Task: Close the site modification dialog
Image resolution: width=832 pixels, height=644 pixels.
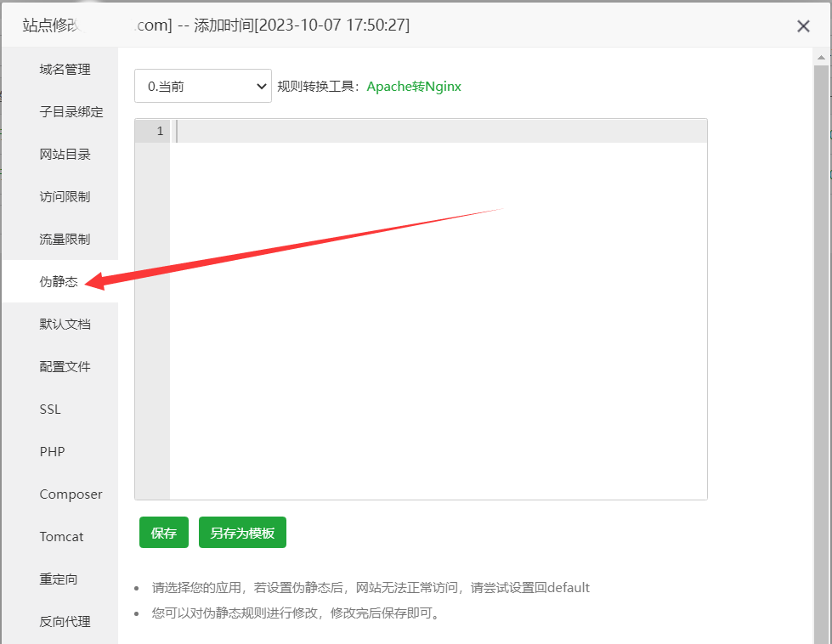Action: [x=803, y=26]
